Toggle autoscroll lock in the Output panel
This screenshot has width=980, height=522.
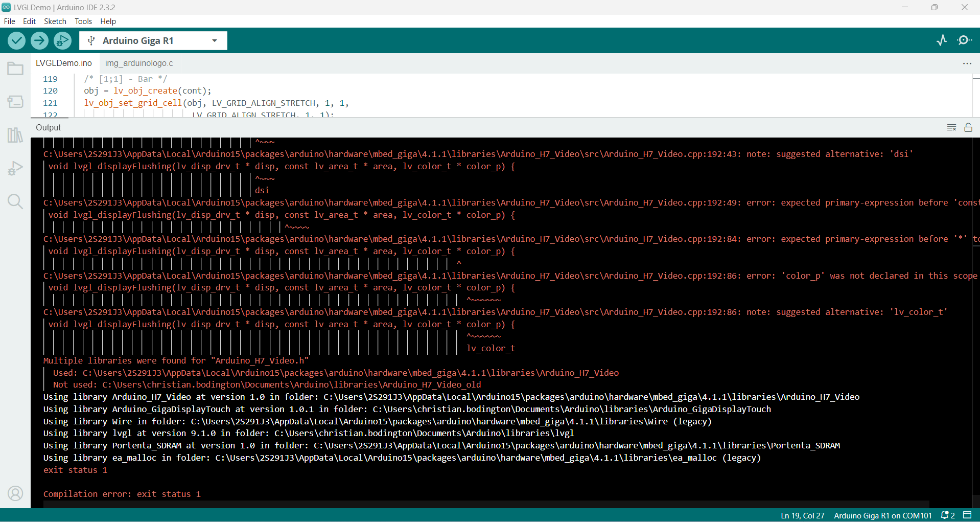point(968,127)
